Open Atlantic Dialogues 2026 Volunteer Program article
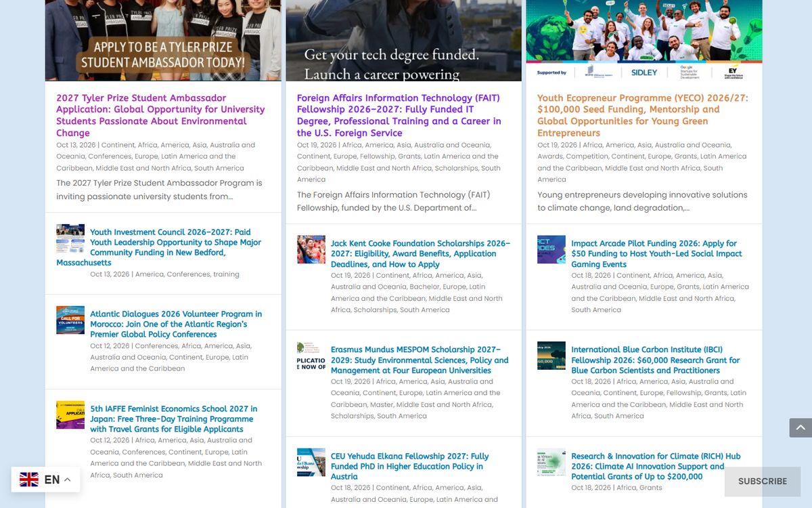Viewport: 812px width, 508px height. (176, 324)
